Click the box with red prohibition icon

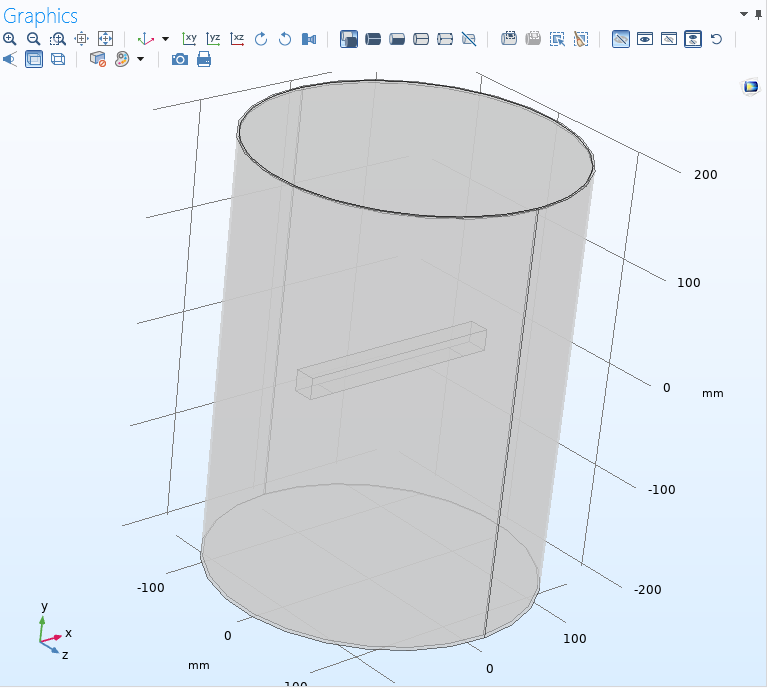tap(98, 59)
